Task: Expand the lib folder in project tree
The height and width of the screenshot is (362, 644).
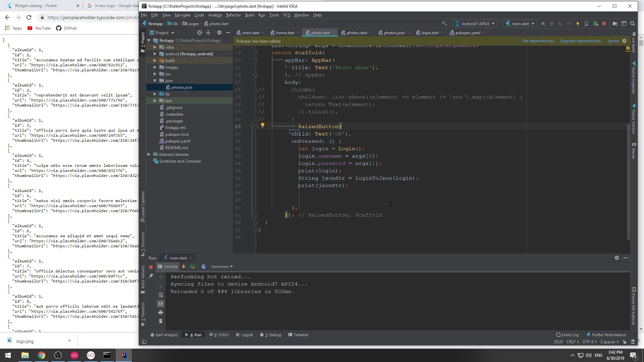Action: click(155, 94)
